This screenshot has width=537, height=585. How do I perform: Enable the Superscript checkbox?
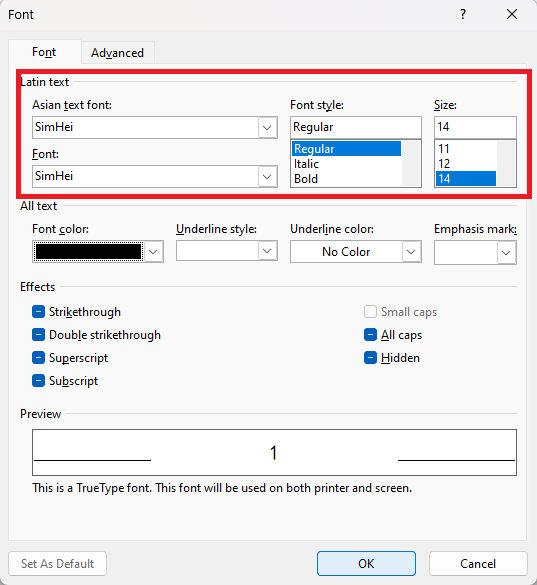pyautogui.click(x=38, y=358)
